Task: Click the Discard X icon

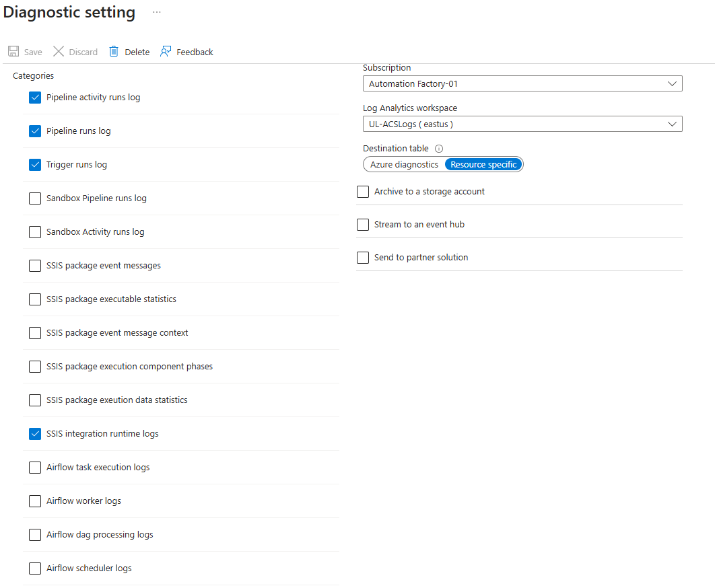Action: (x=59, y=51)
